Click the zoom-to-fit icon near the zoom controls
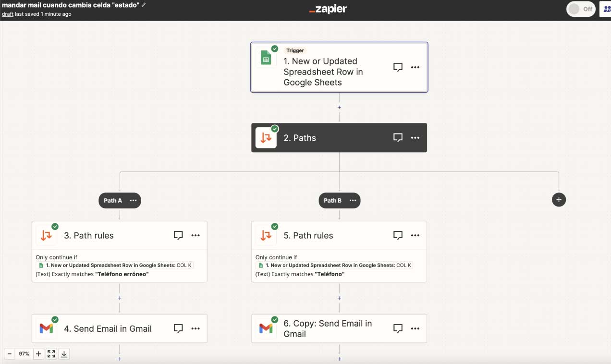The image size is (611, 364). coord(51,353)
